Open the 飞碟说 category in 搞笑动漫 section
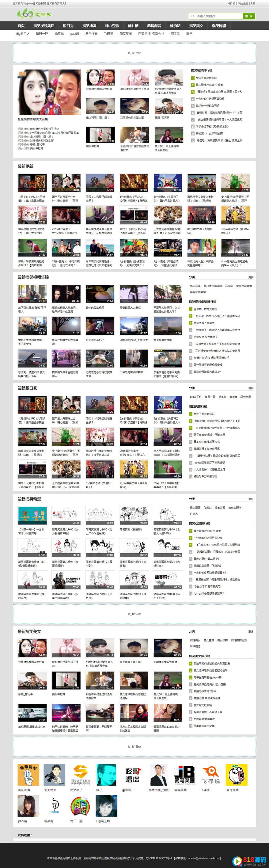 [207, 508]
